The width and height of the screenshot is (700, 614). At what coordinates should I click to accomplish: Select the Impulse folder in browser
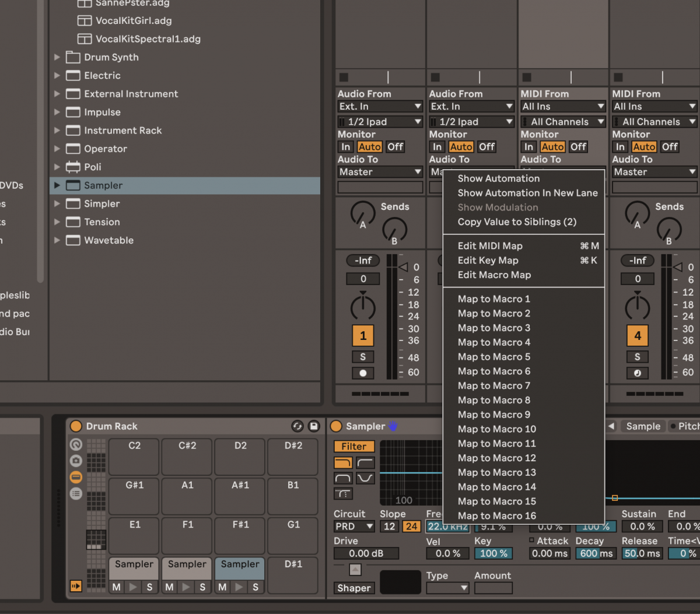[185, 112]
